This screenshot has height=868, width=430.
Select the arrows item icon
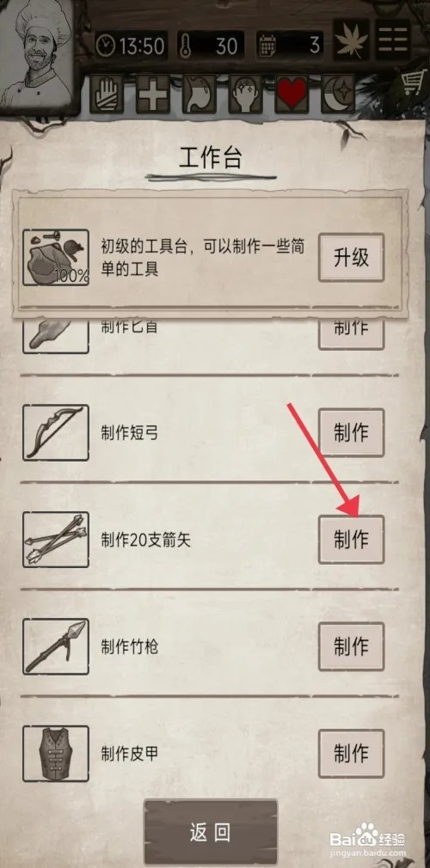(x=56, y=539)
